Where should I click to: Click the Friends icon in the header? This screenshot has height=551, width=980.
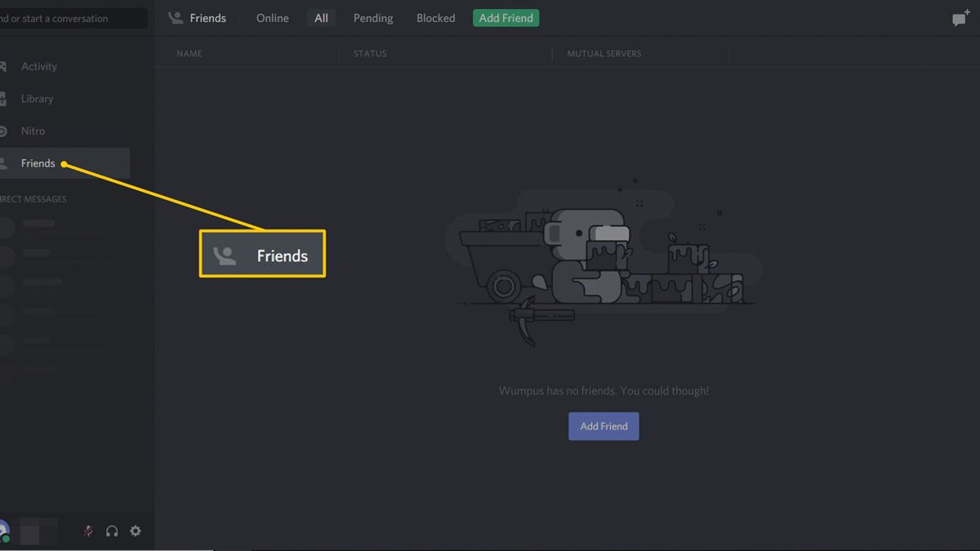(x=176, y=18)
